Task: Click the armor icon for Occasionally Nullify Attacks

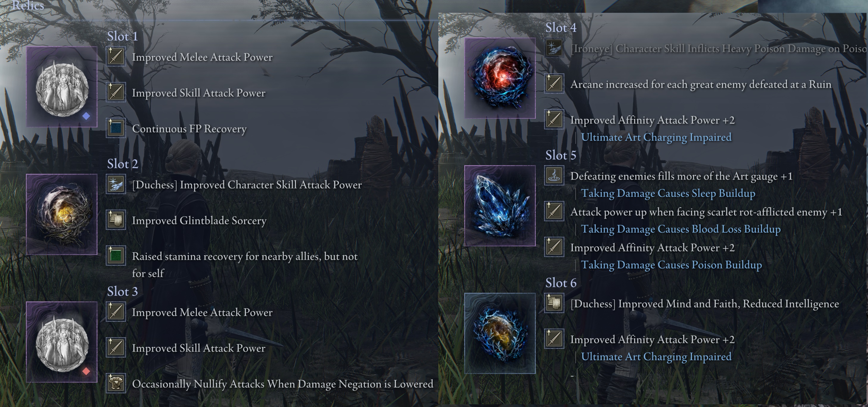Action: point(116,383)
